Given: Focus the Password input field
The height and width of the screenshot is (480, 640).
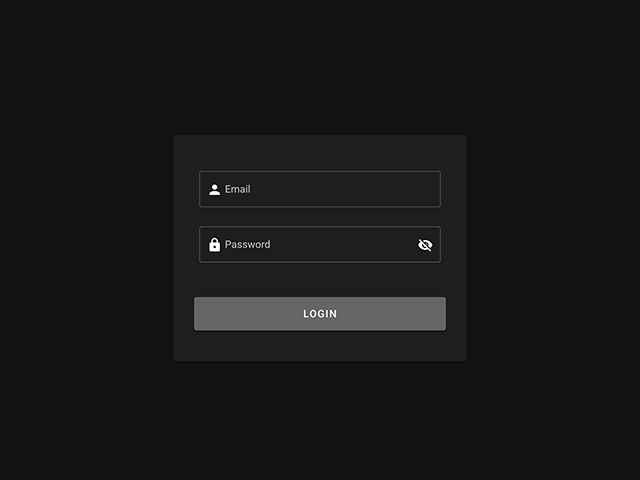Looking at the screenshot, I should (x=320, y=244).
